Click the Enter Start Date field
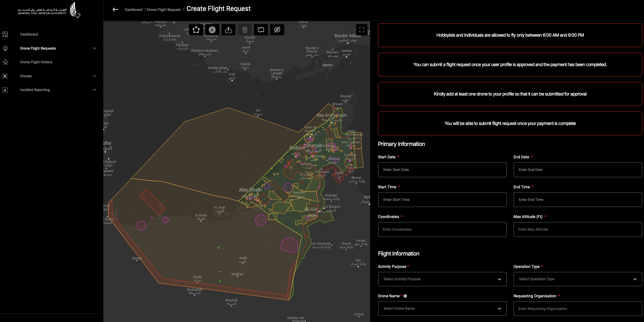Viewport: 644px width, 322px height. coord(442,170)
